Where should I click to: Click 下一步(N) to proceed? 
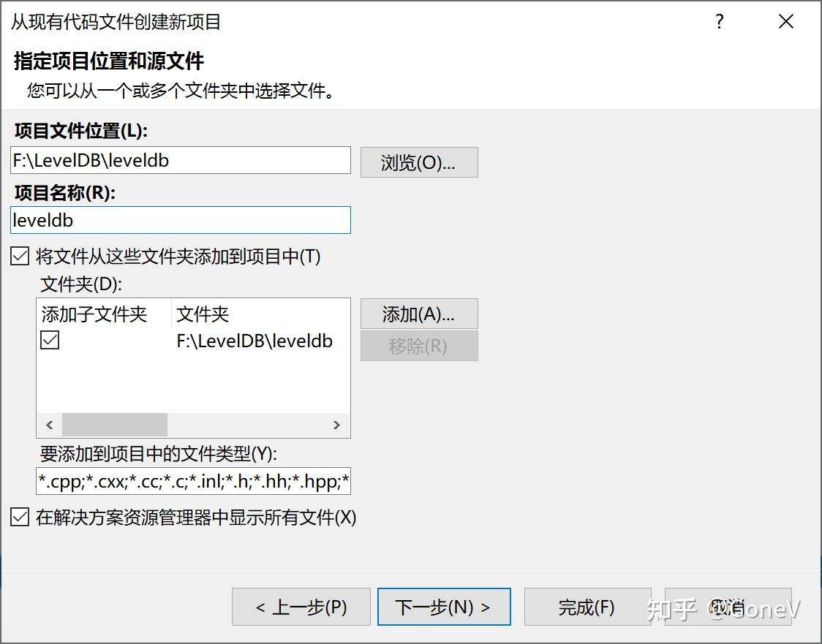coord(444,607)
